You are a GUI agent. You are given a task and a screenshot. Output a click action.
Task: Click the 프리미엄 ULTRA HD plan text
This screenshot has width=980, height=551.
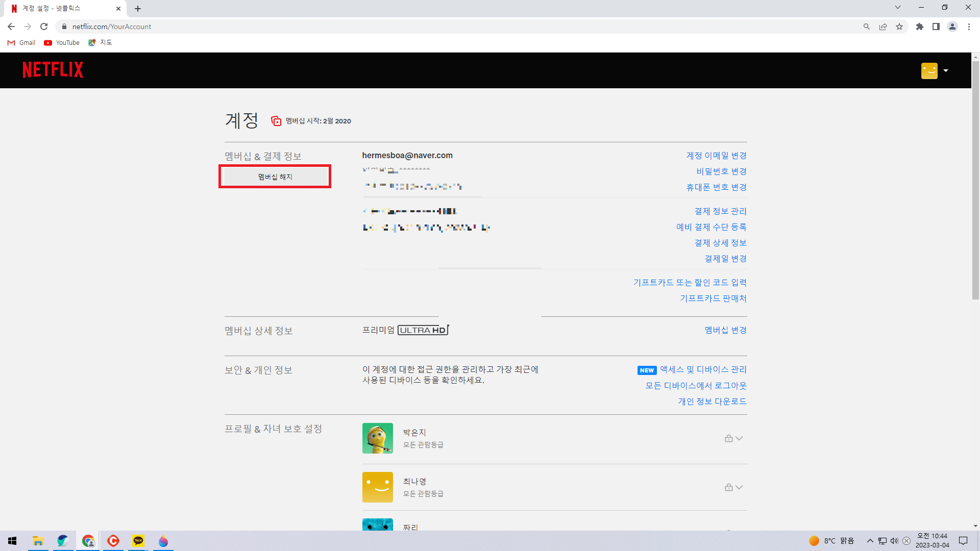pos(406,330)
